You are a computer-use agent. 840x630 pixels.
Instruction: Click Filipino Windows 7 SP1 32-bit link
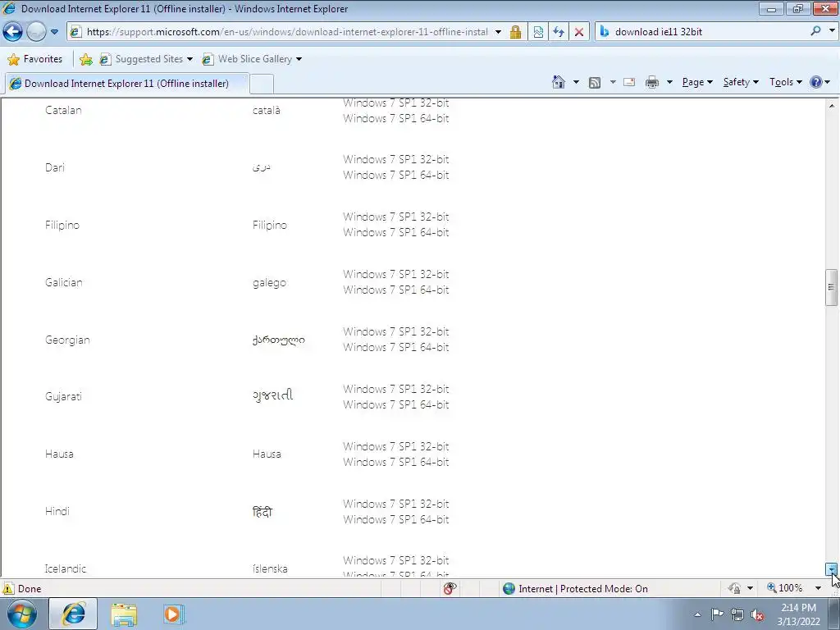396,217
